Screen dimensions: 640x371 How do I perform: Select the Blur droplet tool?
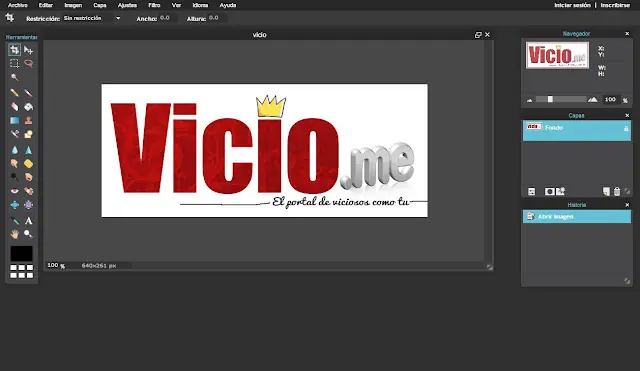click(x=14, y=150)
